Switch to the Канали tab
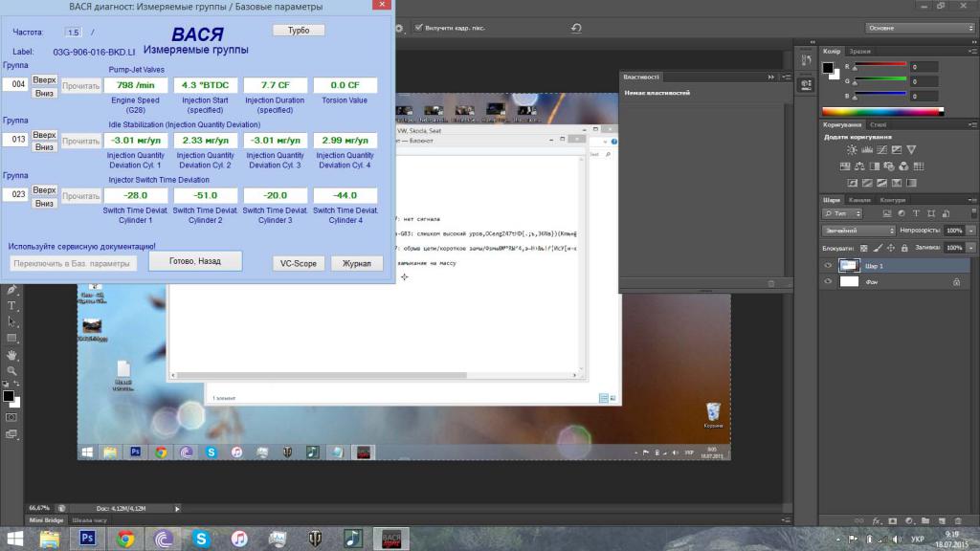Screen dimensions: 980x551 click(859, 200)
